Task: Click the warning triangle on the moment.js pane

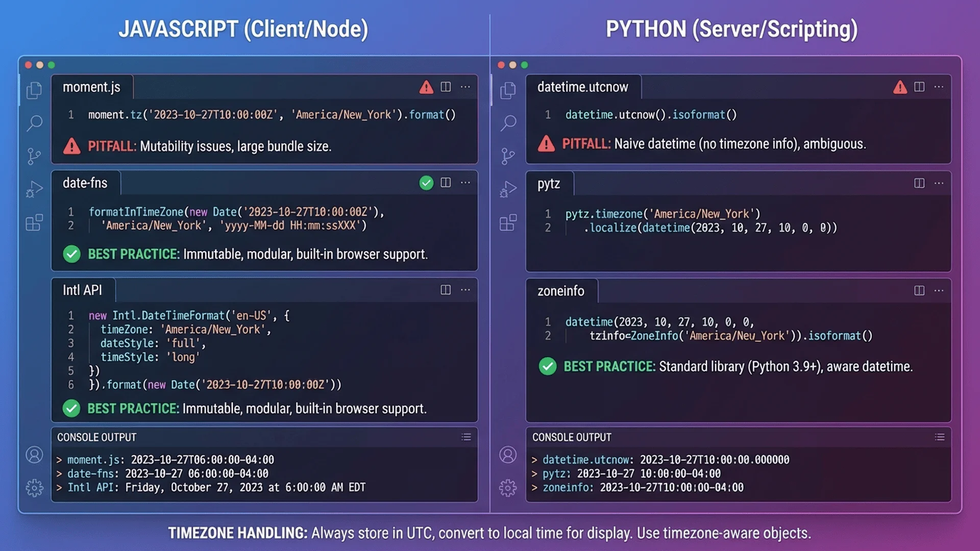Action: point(425,87)
